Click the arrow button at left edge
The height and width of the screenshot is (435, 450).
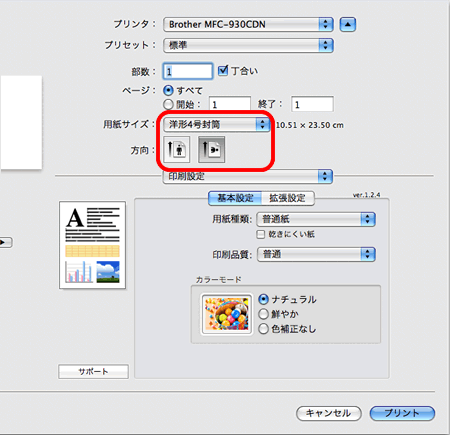click(6, 242)
